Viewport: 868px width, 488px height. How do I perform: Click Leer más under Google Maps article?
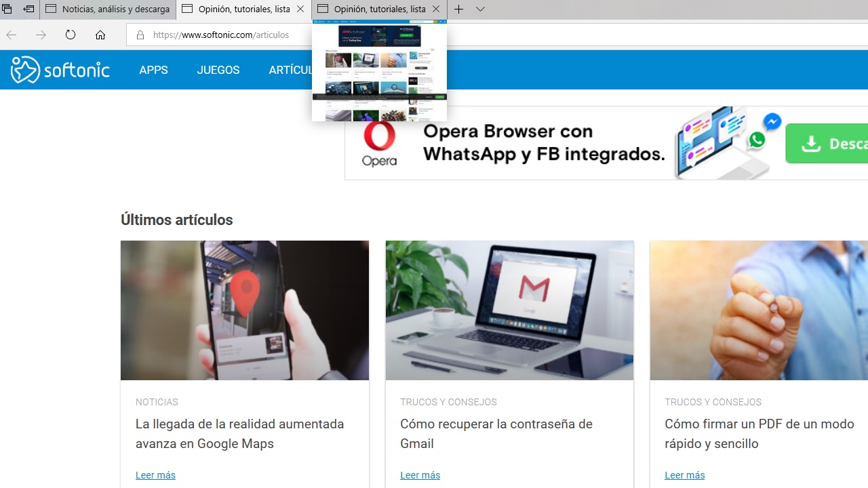click(x=155, y=475)
